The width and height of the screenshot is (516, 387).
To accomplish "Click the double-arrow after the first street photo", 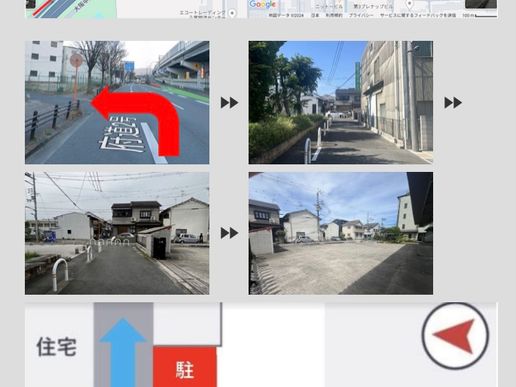I will click(x=230, y=103).
